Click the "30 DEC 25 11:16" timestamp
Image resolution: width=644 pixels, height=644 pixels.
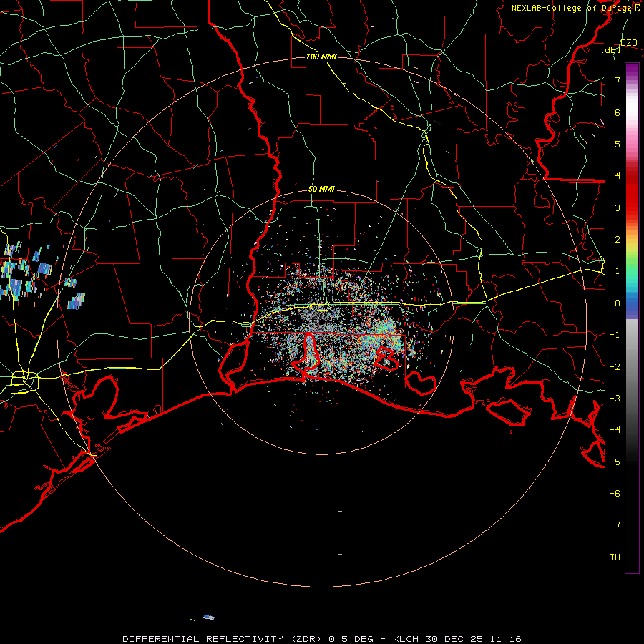[473, 639]
